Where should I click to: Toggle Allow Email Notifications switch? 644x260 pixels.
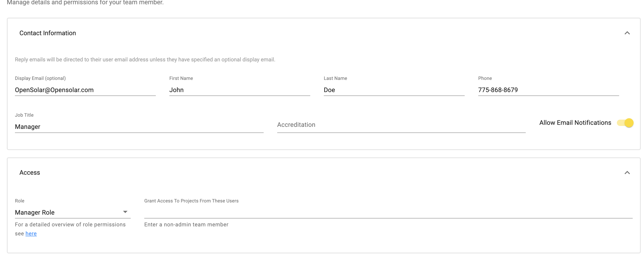[625, 123]
